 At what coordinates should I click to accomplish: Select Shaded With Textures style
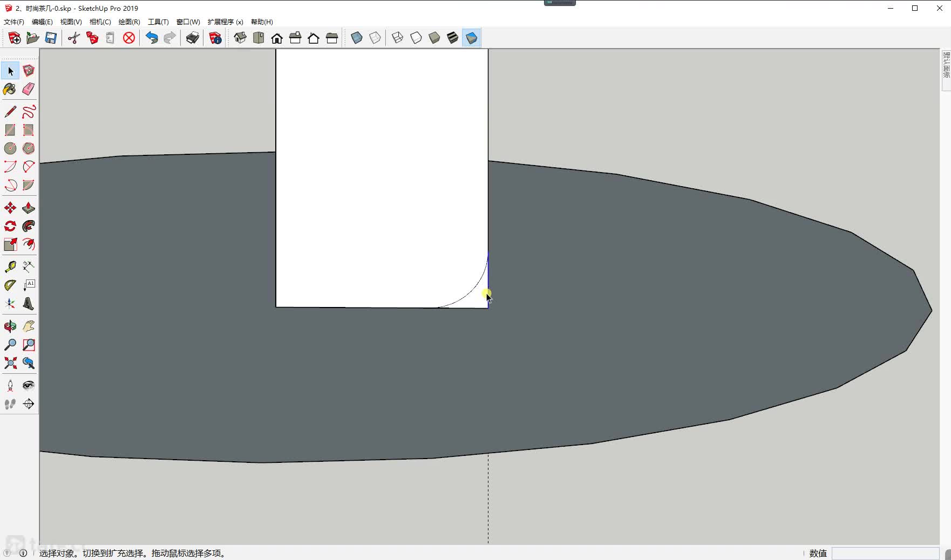pos(453,38)
